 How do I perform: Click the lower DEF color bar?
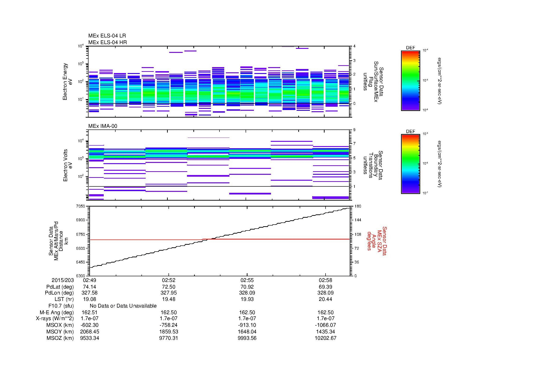(410, 164)
